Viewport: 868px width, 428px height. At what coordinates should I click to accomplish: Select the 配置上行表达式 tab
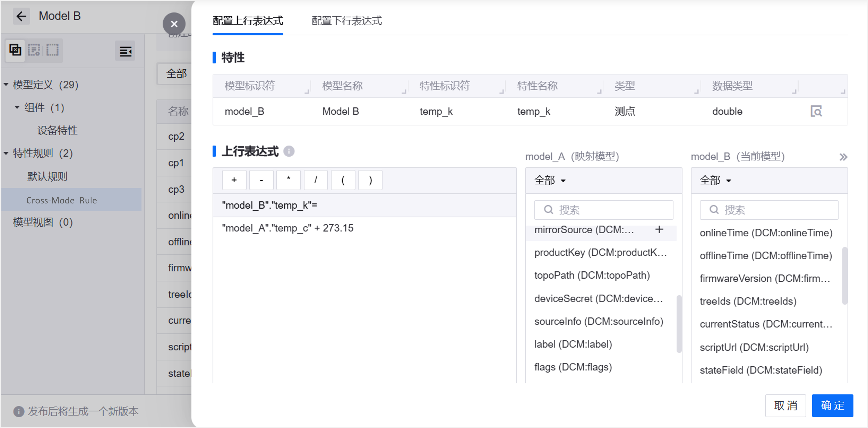pos(248,21)
